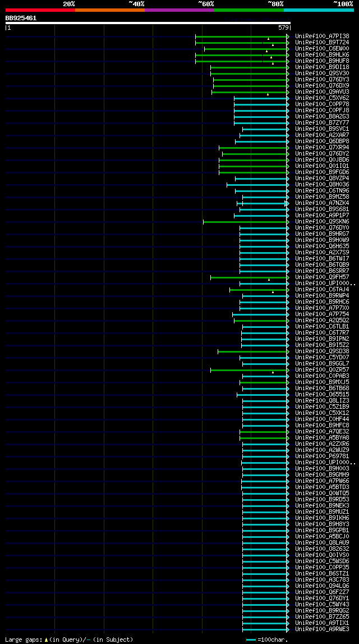Select the UniRef100_Q76DX9 label

point(322,86)
